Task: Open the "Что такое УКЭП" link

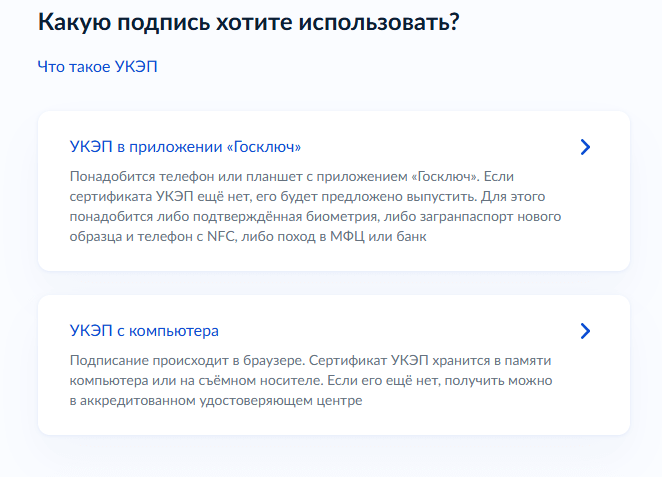Action: pyautogui.click(x=98, y=67)
